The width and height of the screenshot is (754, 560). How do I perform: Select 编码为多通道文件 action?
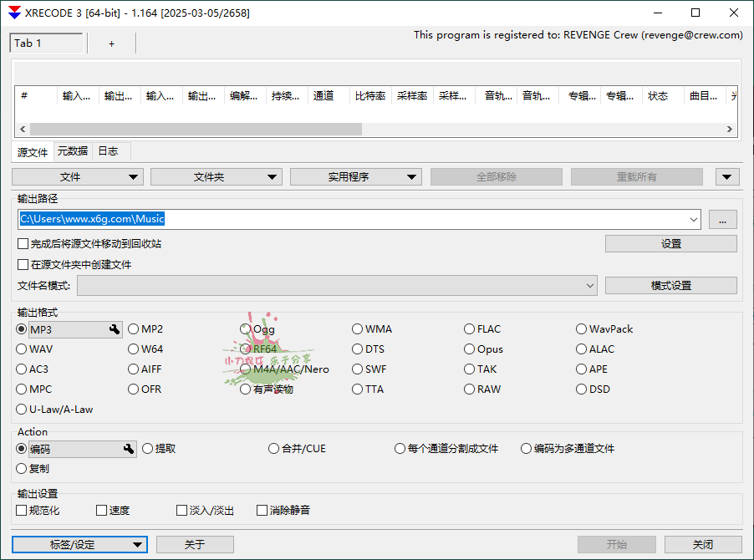point(526,449)
